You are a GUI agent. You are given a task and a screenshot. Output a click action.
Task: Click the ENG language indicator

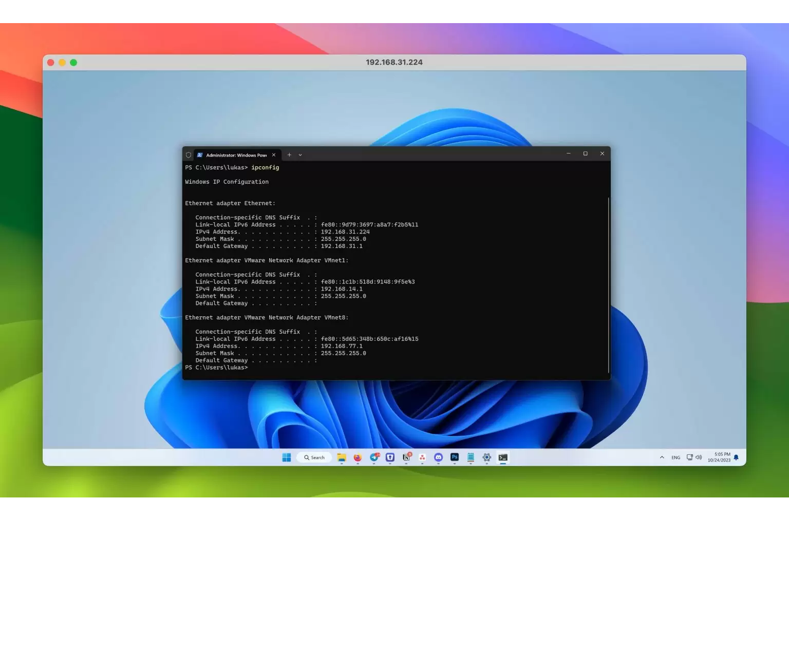pyautogui.click(x=676, y=457)
